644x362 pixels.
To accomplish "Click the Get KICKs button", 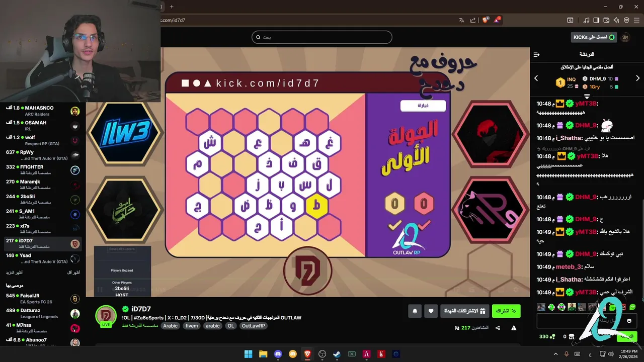I will [x=594, y=37].
